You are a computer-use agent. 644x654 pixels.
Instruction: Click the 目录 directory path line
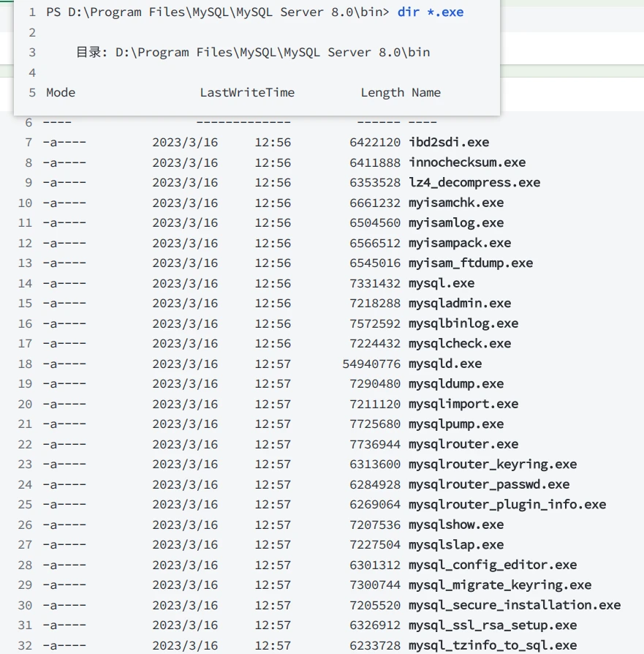(253, 53)
